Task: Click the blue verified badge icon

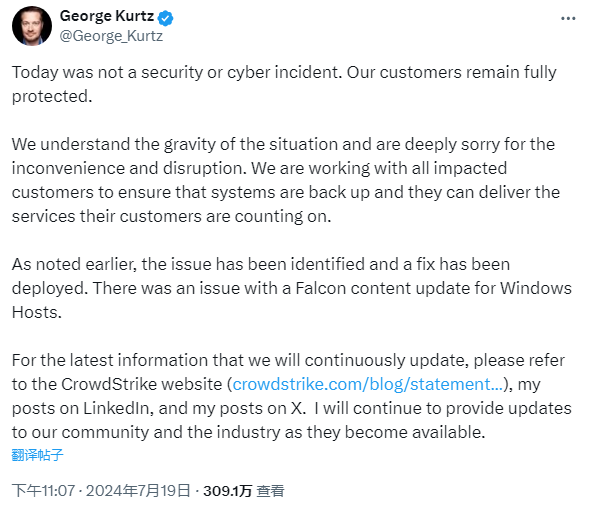Action: tap(165, 18)
